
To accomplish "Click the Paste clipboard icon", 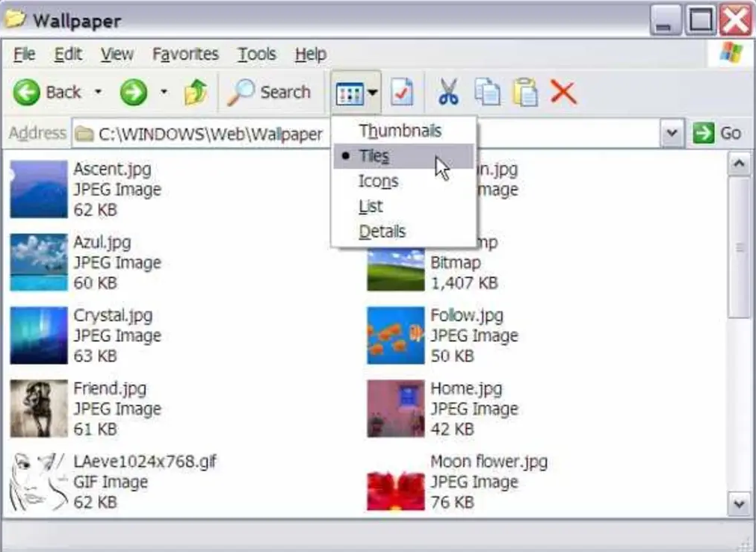I will pyautogui.click(x=525, y=93).
